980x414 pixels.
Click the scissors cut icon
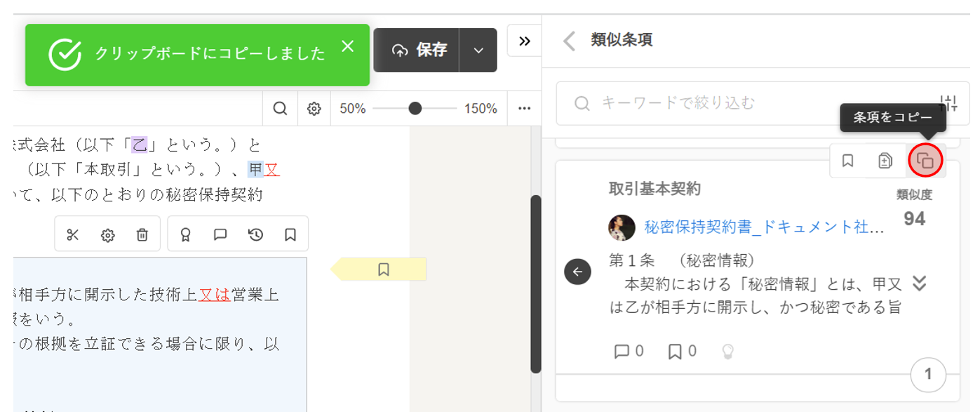73,235
